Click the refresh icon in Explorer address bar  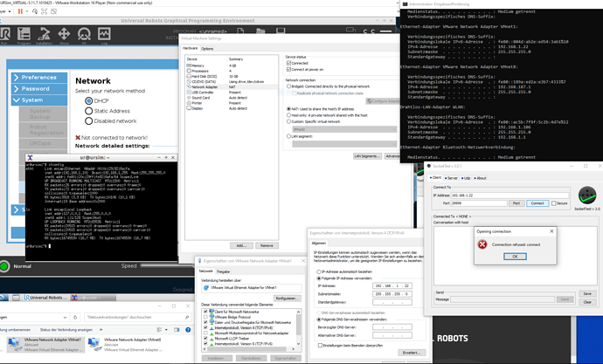pos(75,318)
